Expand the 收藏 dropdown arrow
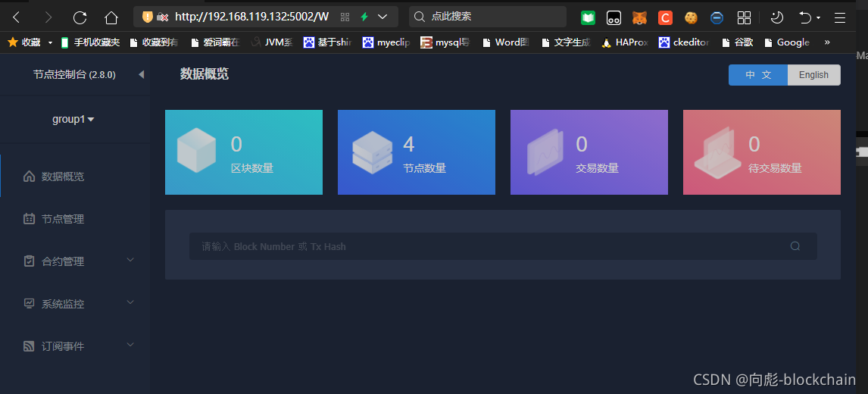 [x=51, y=42]
